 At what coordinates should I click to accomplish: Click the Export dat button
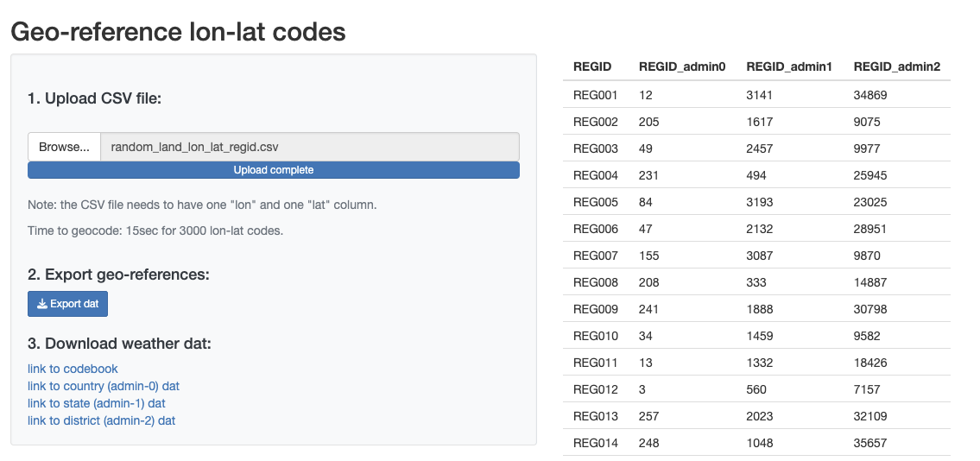tap(67, 304)
